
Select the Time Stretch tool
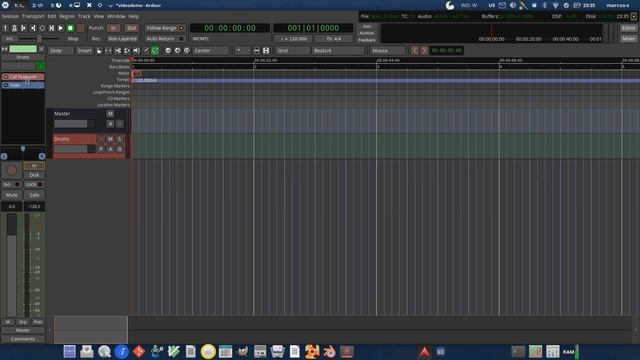pyautogui.click(x=127, y=51)
